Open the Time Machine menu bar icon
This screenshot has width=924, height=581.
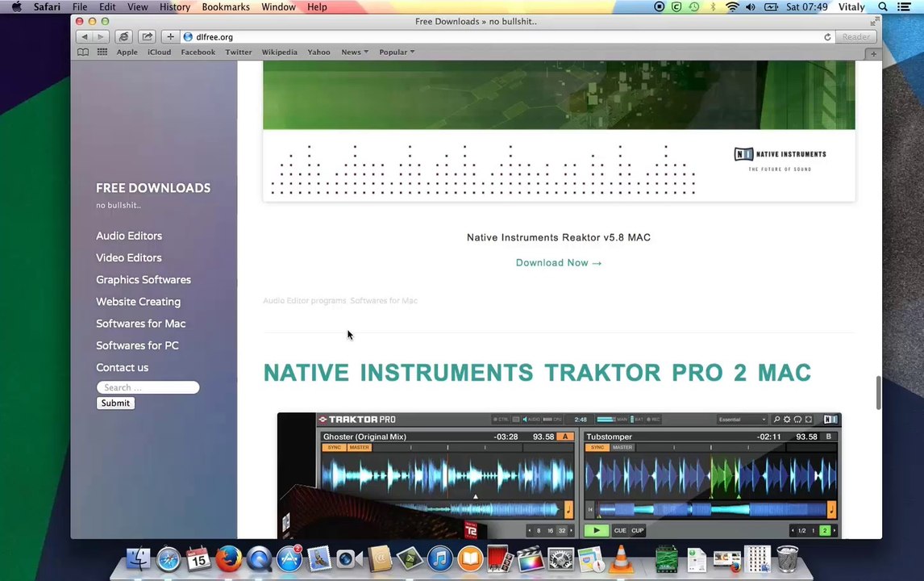pos(694,6)
